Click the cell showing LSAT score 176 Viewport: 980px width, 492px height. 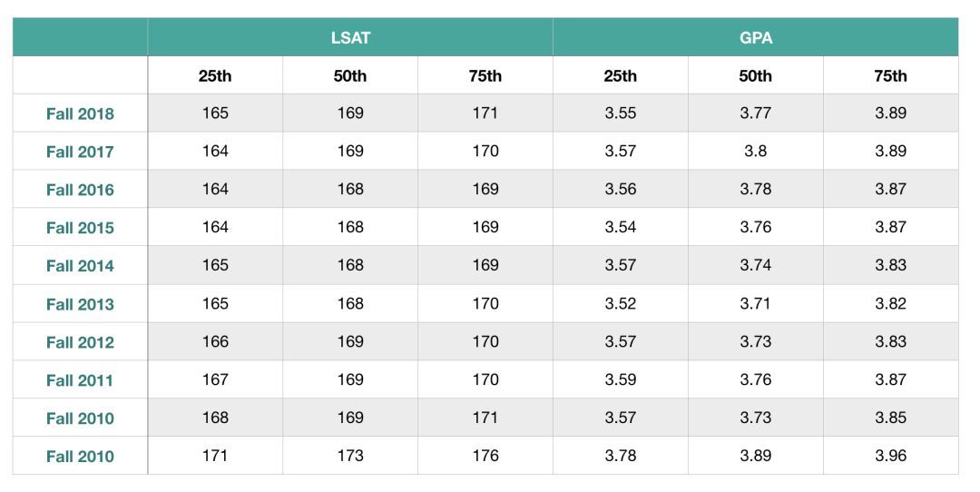[485, 456]
